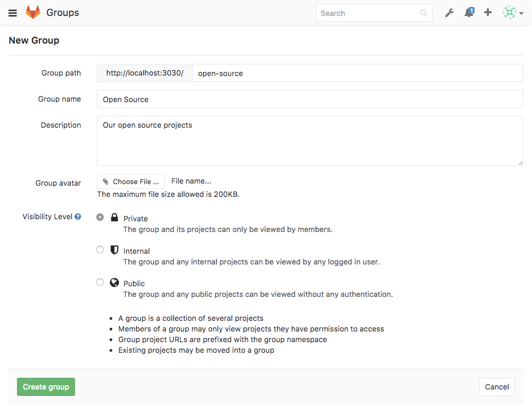This screenshot has width=532, height=406.
Task: Click 'The maximum file size allowed is 200KB.' text
Action: pyautogui.click(x=168, y=194)
